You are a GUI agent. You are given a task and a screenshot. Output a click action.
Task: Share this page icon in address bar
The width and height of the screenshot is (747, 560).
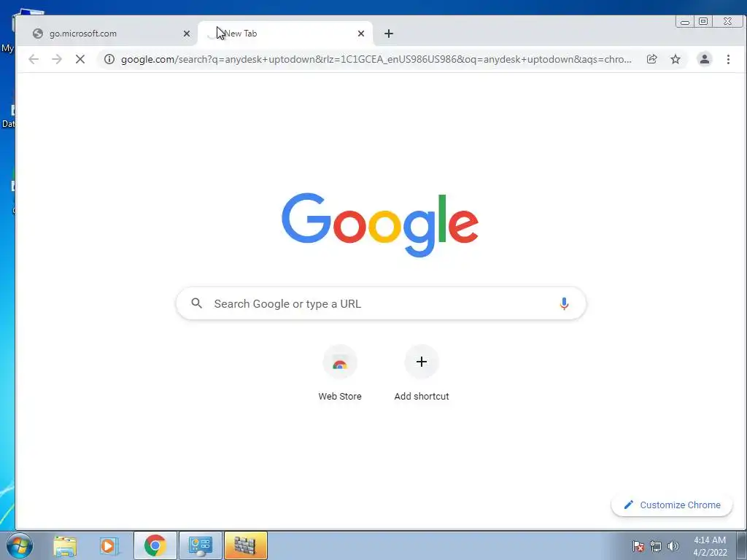pos(651,59)
